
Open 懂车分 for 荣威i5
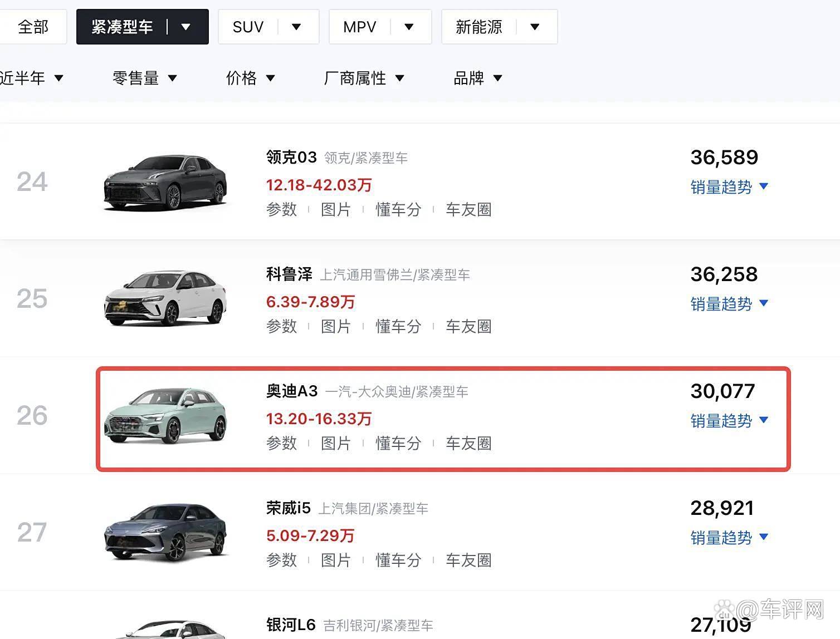pyautogui.click(x=398, y=561)
